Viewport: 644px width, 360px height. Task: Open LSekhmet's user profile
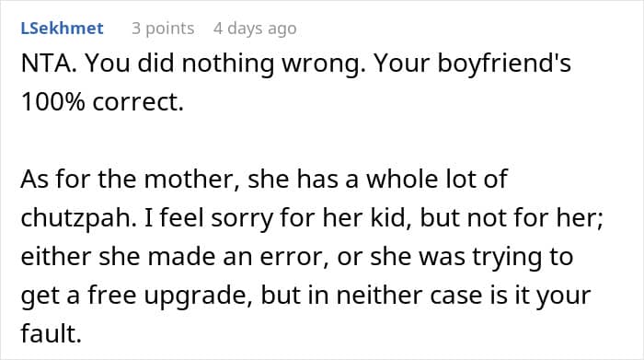(62, 29)
